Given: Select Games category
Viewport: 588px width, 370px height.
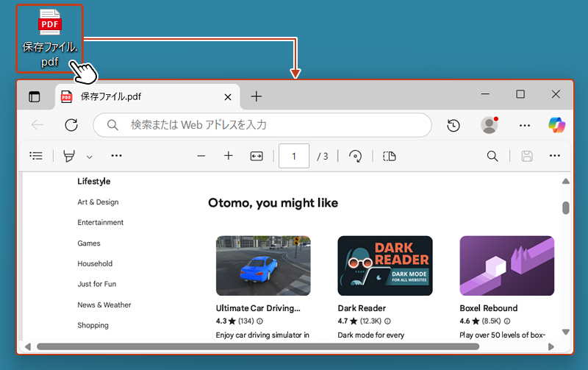Looking at the screenshot, I should pyautogui.click(x=89, y=243).
